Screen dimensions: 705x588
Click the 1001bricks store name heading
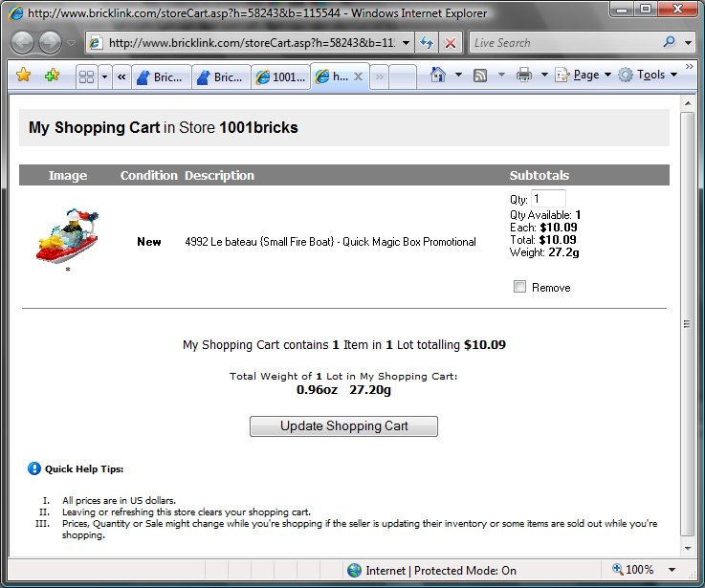pyautogui.click(x=258, y=128)
